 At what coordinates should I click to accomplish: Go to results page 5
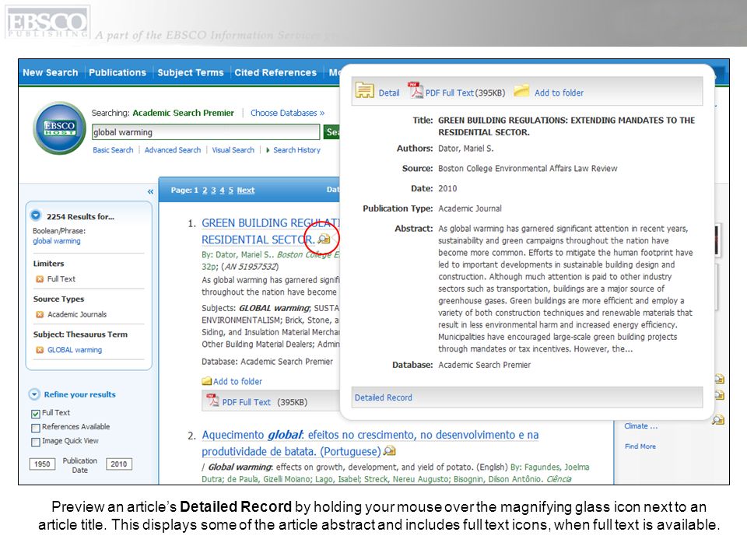(230, 191)
